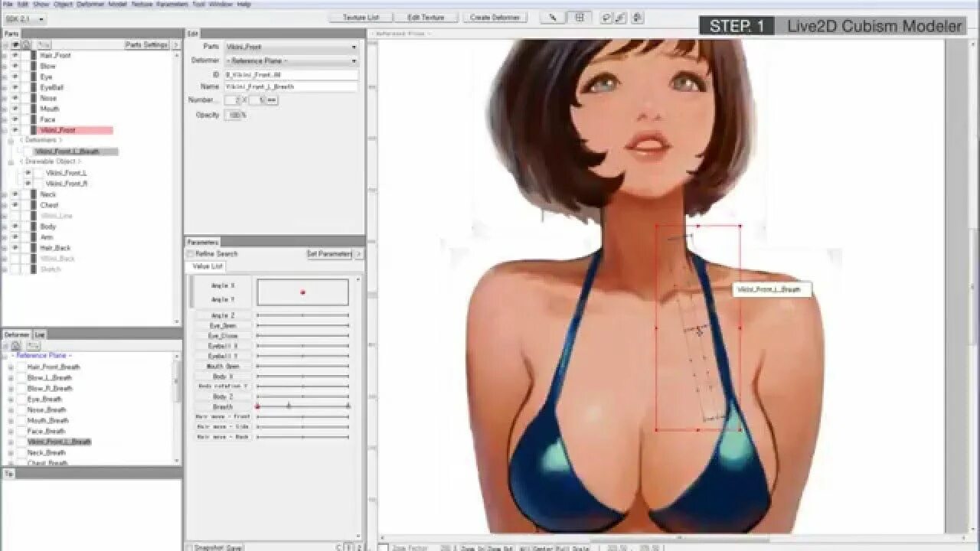This screenshot has width=980, height=551.
Task: Click the Zoom In button in status bar
Action: click(471, 547)
